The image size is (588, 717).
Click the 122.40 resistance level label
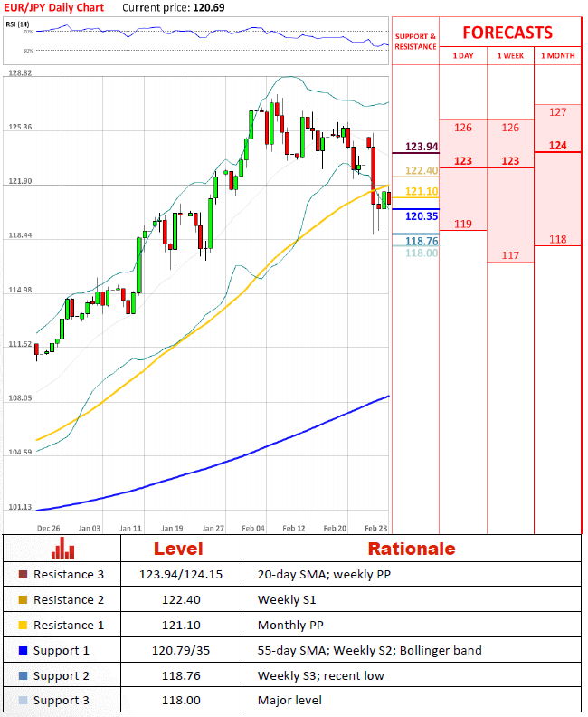[422, 170]
